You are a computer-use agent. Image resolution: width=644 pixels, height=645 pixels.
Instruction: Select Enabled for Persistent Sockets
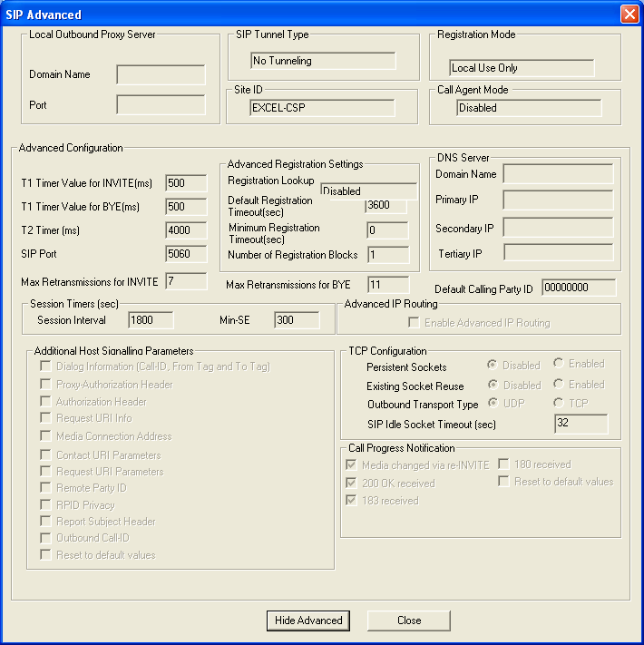click(559, 365)
